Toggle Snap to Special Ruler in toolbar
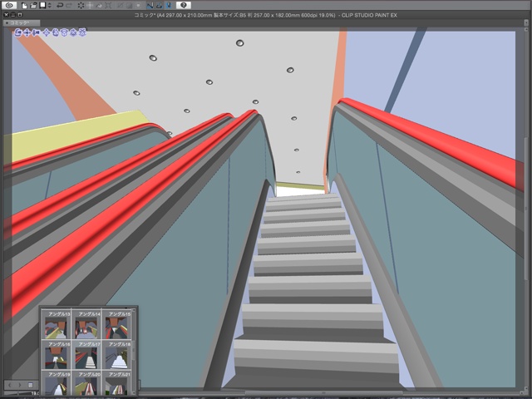 pyautogui.click(x=159, y=6)
